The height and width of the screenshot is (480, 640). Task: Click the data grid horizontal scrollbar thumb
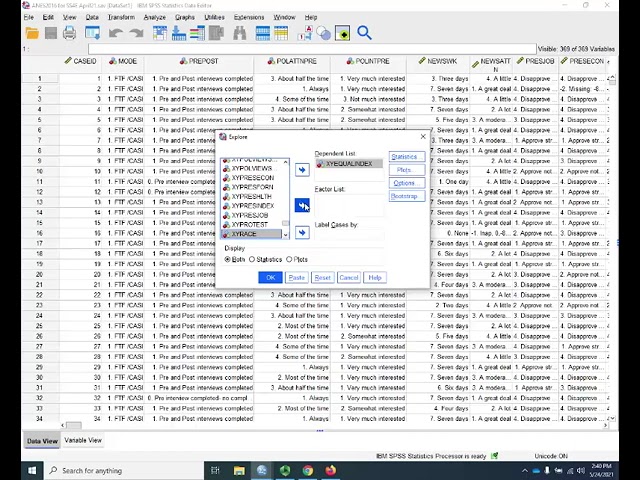74,425
